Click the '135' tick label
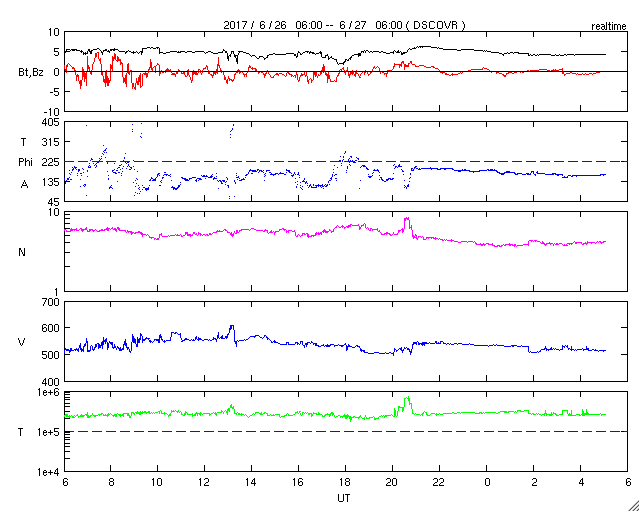Image resolution: width=640 pixels, height=512 pixels. [x=51, y=182]
